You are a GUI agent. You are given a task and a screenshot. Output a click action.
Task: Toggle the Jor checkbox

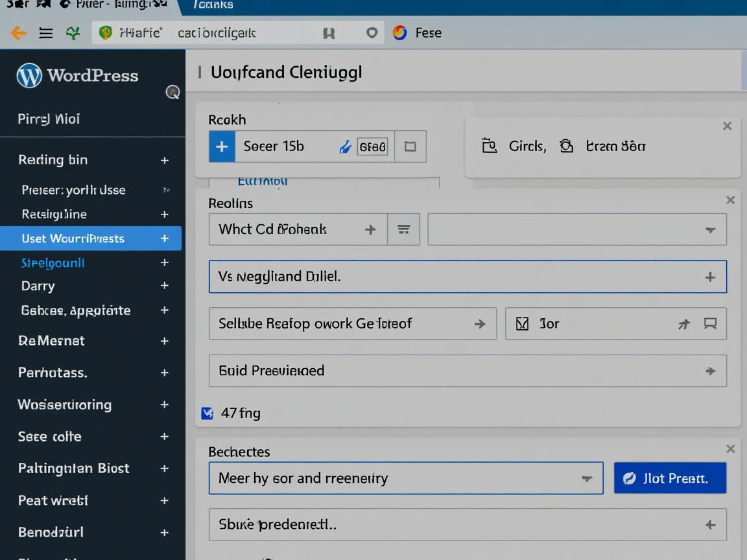click(522, 324)
